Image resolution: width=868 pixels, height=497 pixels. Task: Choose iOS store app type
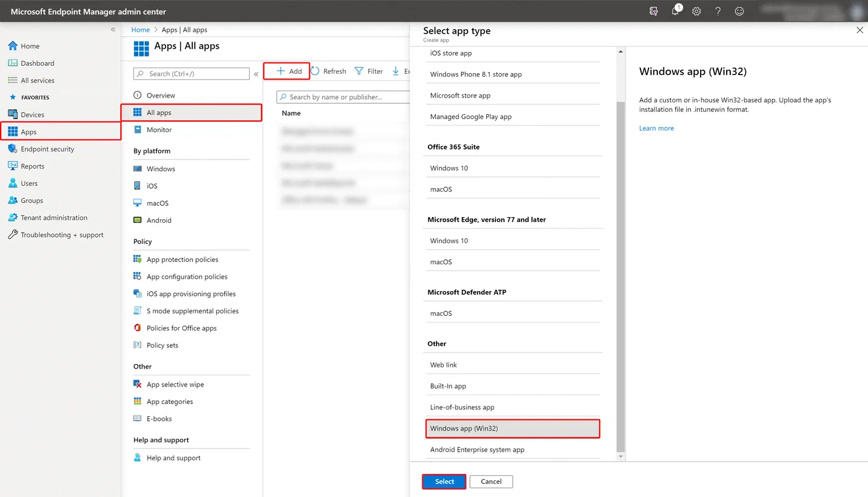tap(513, 53)
